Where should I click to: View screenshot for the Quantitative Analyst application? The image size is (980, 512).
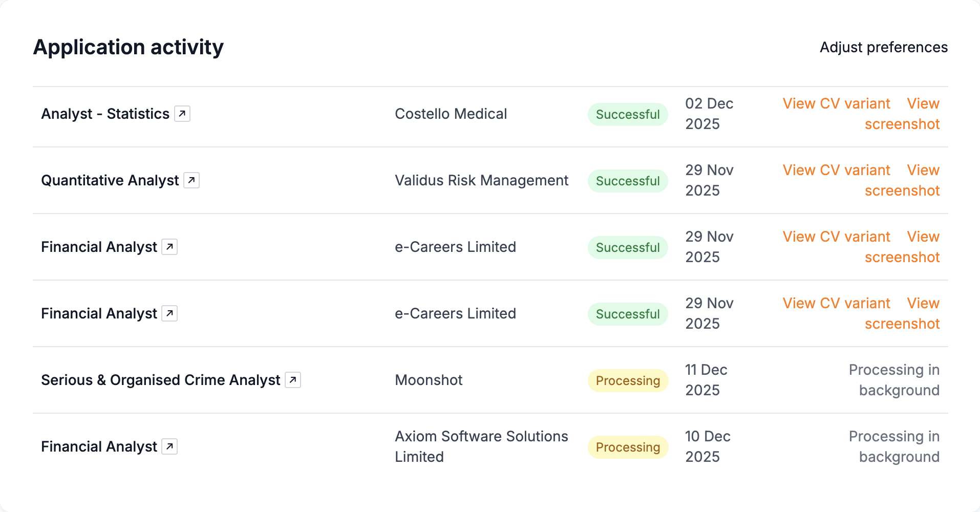903,180
